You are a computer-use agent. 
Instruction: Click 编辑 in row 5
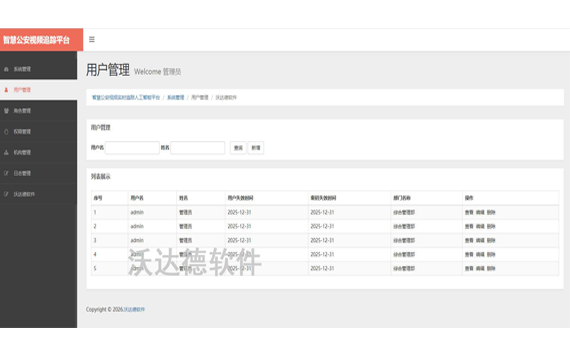point(480,268)
